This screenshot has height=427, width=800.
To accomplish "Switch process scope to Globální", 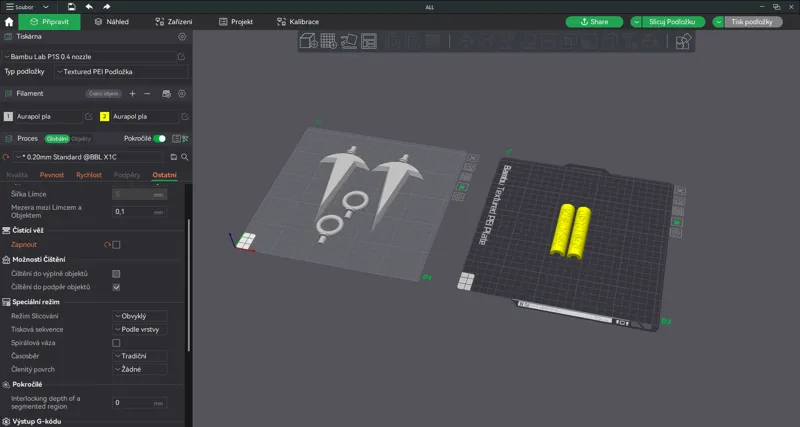I will click(x=57, y=139).
